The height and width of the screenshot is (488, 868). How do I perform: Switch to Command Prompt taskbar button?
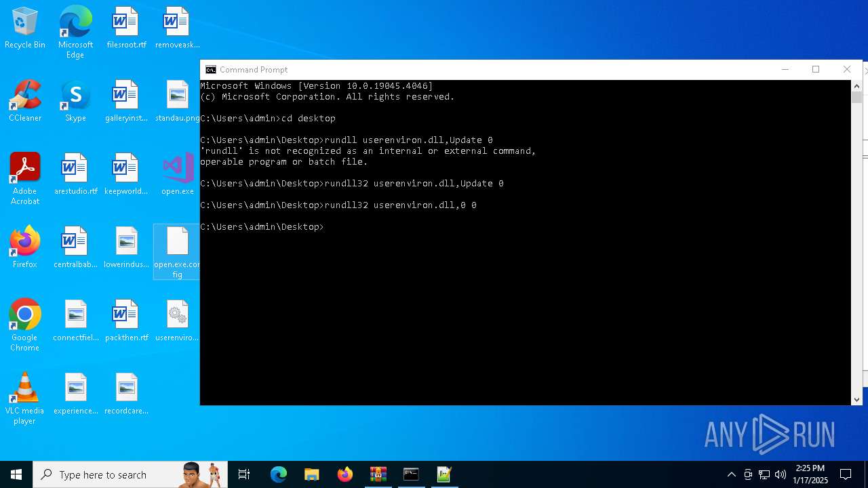coord(411,474)
